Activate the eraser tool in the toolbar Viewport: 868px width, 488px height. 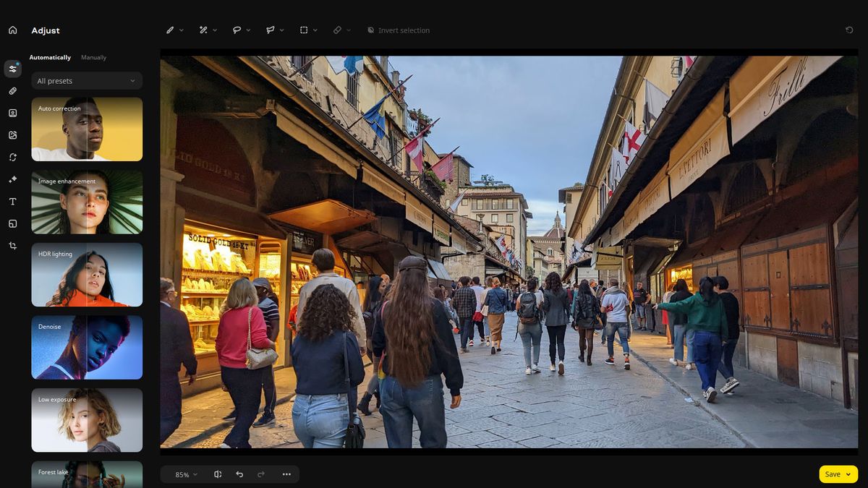(337, 30)
